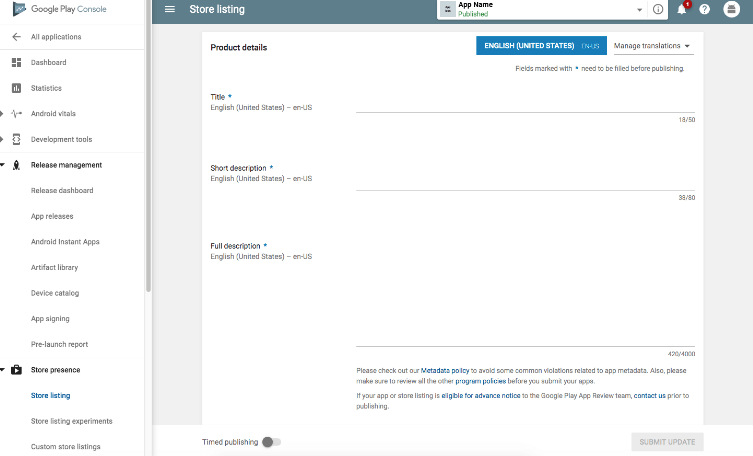Open the help question mark icon
The image size is (753, 456).
coord(704,9)
